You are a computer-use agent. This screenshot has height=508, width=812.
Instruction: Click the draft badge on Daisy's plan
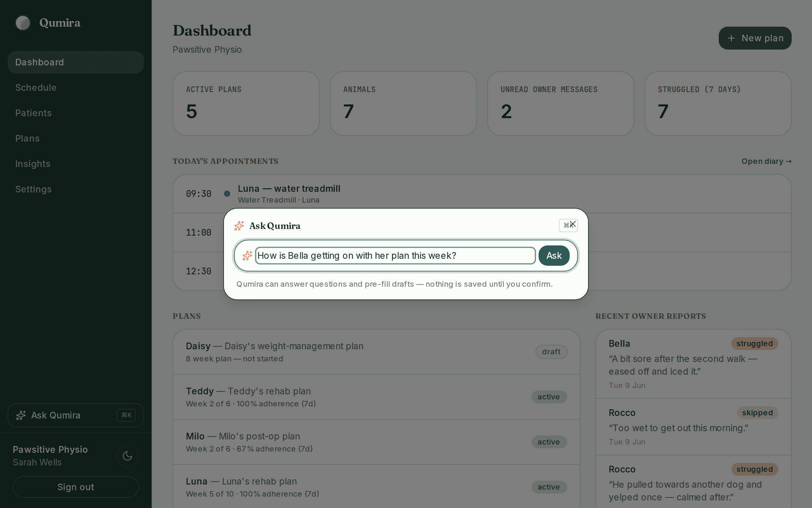pyautogui.click(x=551, y=352)
